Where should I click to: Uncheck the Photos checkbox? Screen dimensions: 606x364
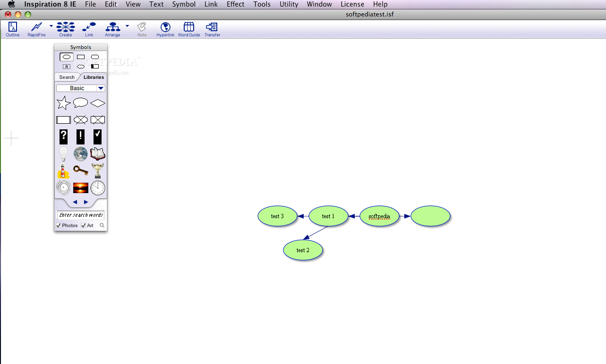[x=59, y=226]
